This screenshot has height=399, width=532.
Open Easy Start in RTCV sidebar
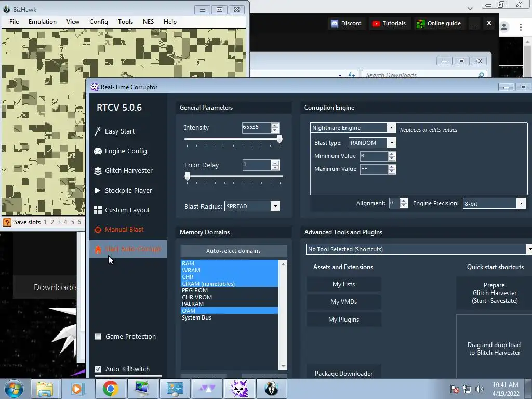tap(119, 131)
